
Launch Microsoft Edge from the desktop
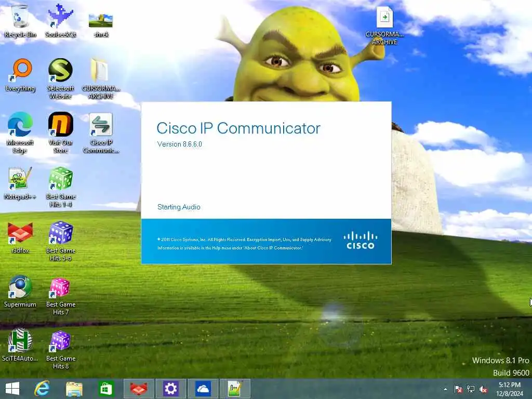20,132
